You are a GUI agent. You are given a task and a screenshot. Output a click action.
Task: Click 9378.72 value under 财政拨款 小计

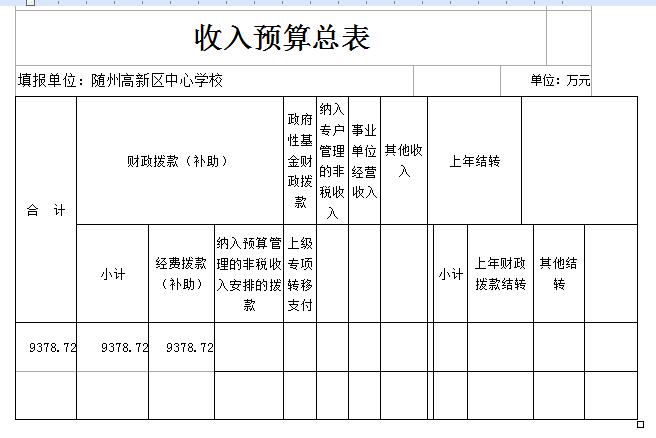125,347
